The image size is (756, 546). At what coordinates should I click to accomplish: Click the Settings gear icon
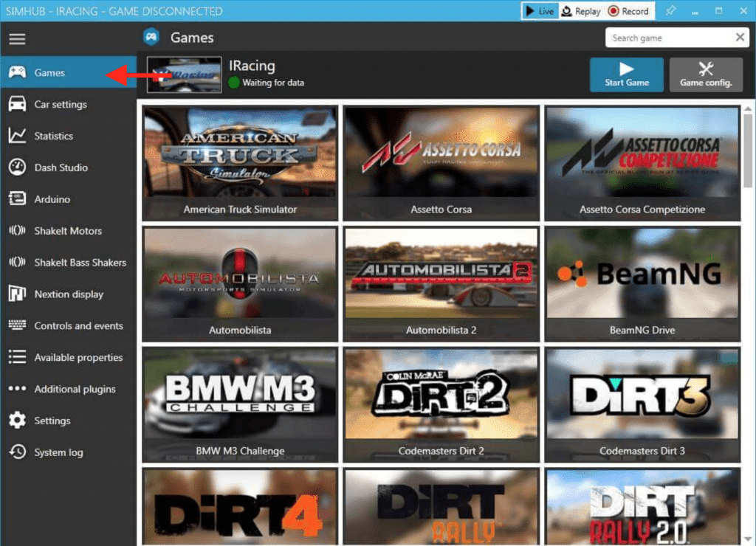tap(17, 421)
